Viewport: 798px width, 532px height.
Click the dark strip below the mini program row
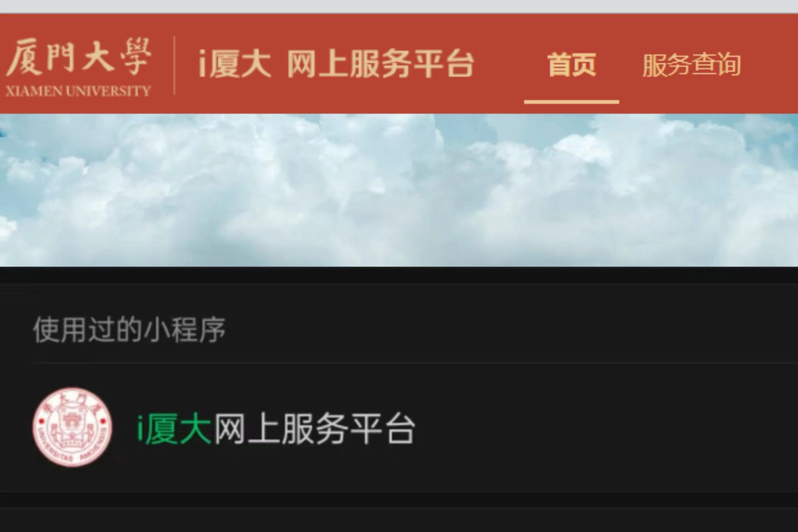[399, 500]
